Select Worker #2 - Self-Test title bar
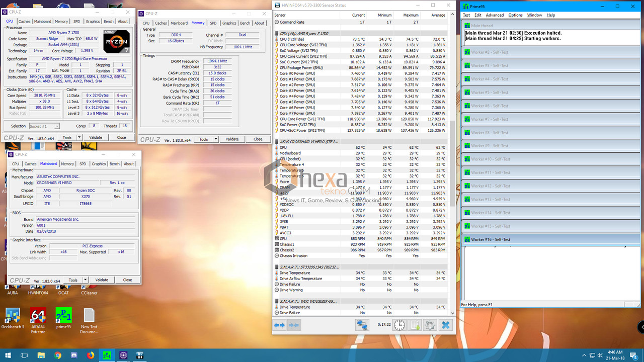 click(549, 52)
